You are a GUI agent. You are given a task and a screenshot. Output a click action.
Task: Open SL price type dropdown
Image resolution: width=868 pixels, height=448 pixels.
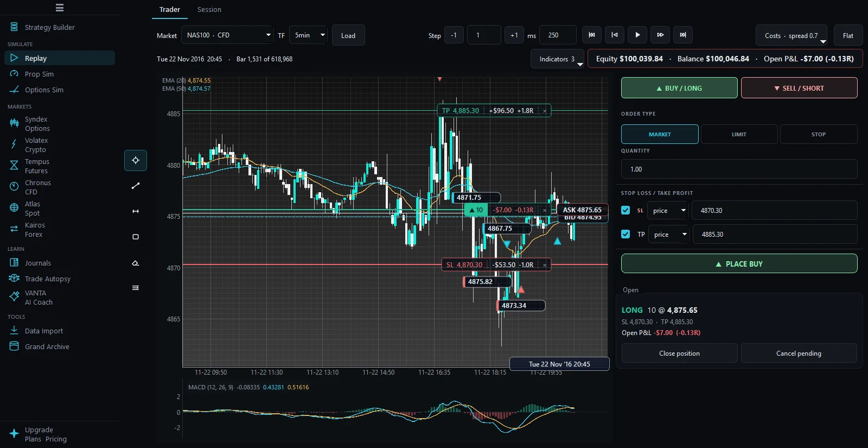(668, 210)
